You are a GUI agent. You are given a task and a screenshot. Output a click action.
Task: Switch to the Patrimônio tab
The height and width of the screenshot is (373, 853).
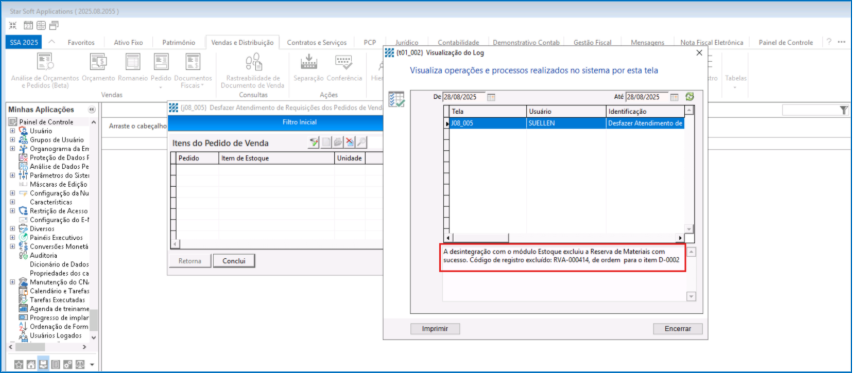coord(178,42)
